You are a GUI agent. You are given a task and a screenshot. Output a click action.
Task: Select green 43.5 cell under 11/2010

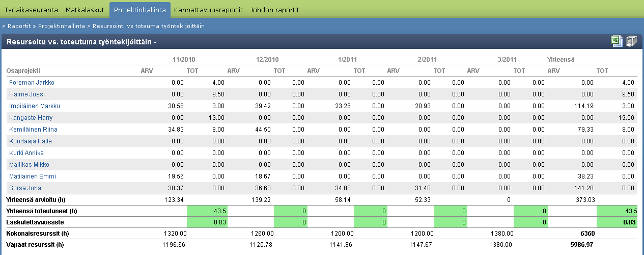click(x=207, y=211)
